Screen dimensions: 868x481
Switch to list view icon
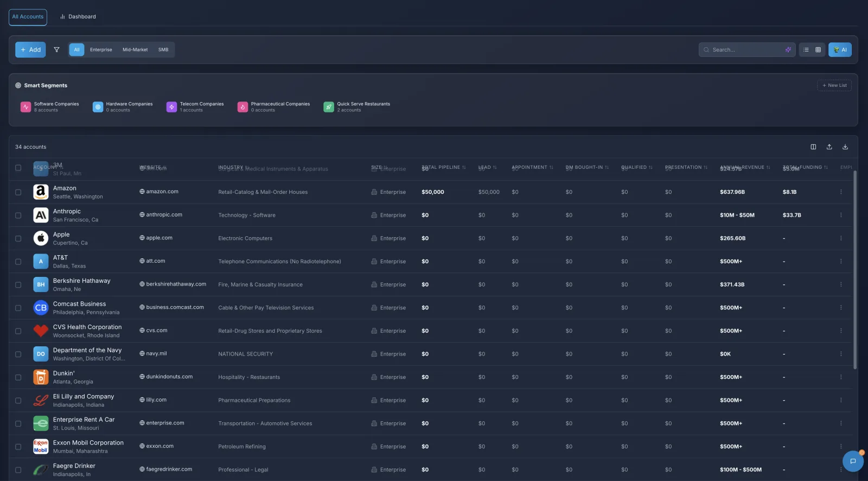pyautogui.click(x=806, y=49)
